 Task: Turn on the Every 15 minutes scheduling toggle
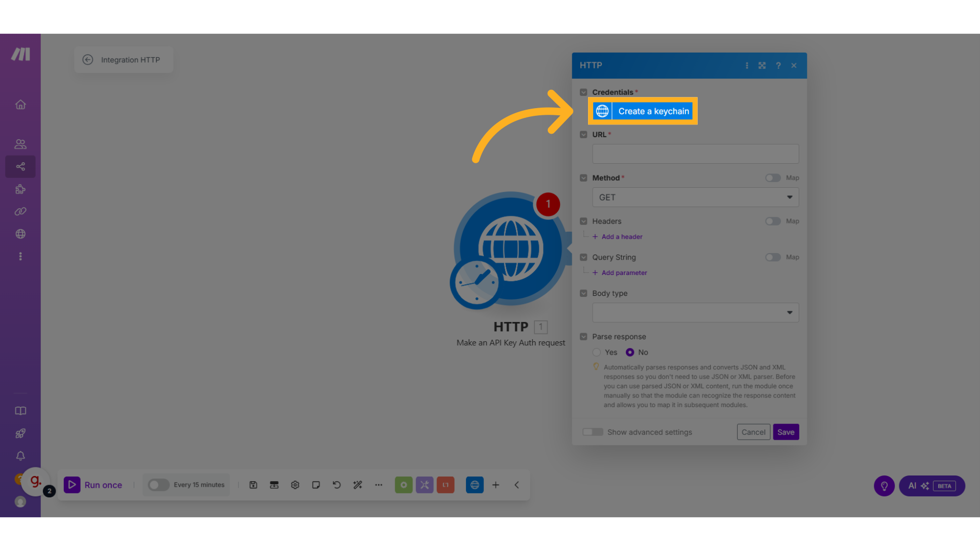tap(158, 485)
